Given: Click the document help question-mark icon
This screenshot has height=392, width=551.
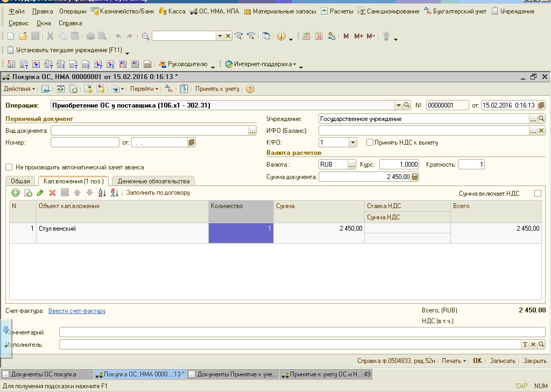Looking at the screenshot, I should click(250, 89).
